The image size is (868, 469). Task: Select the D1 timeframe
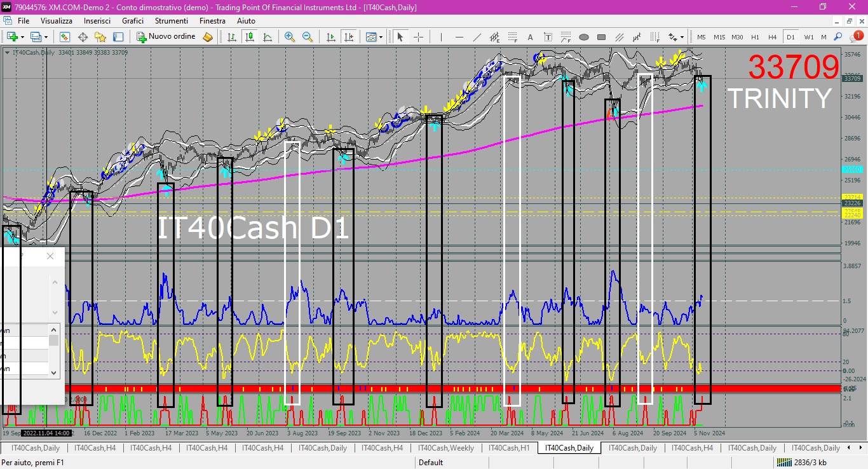tap(790, 37)
